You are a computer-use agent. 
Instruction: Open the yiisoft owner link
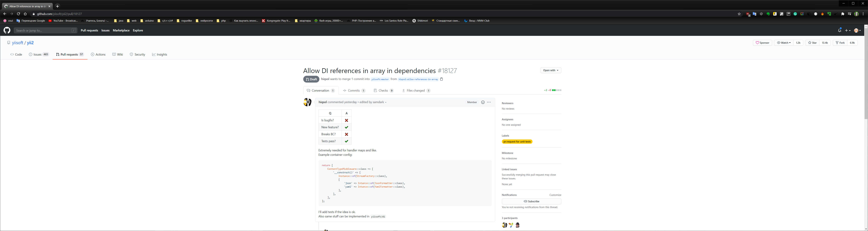coord(17,43)
